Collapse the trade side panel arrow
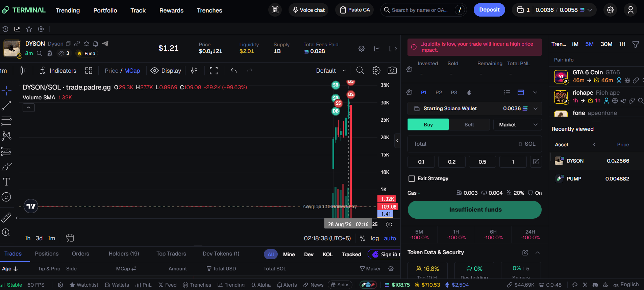 [x=397, y=141]
